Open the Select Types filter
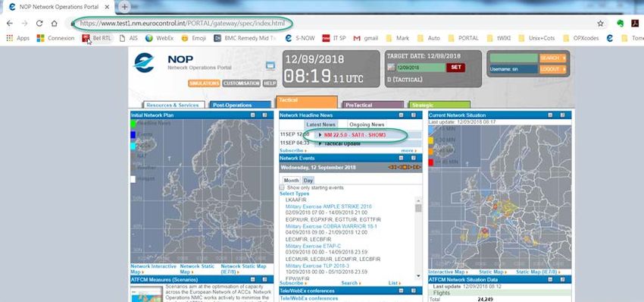Screen dimensions: 644x302 [x=295, y=193]
